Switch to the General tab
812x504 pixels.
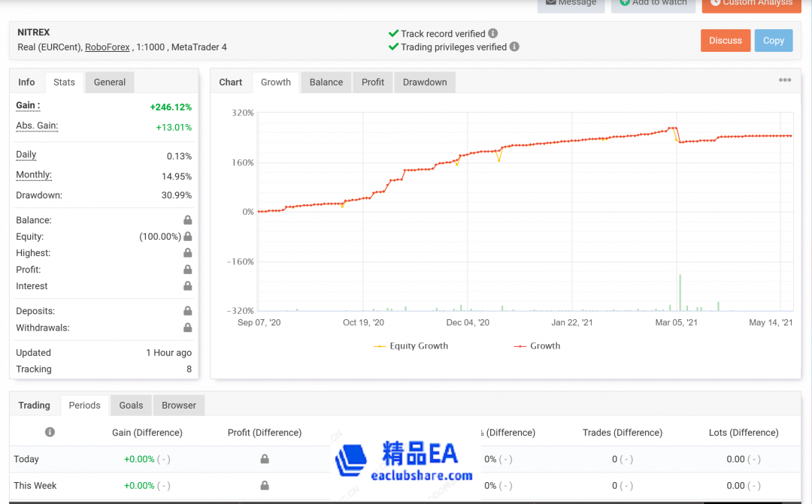(109, 83)
